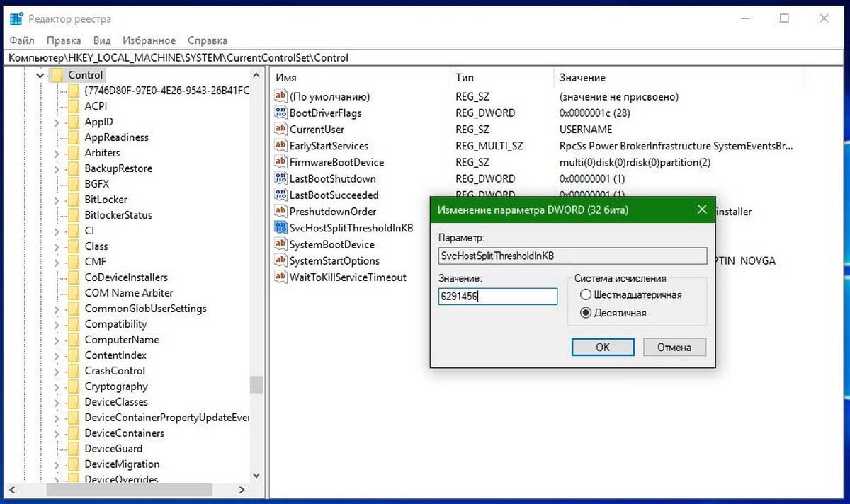Image resolution: width=850 pixels, height=504 pixels.
Task: Select the AppReadiness key
Action: [116, 137]
